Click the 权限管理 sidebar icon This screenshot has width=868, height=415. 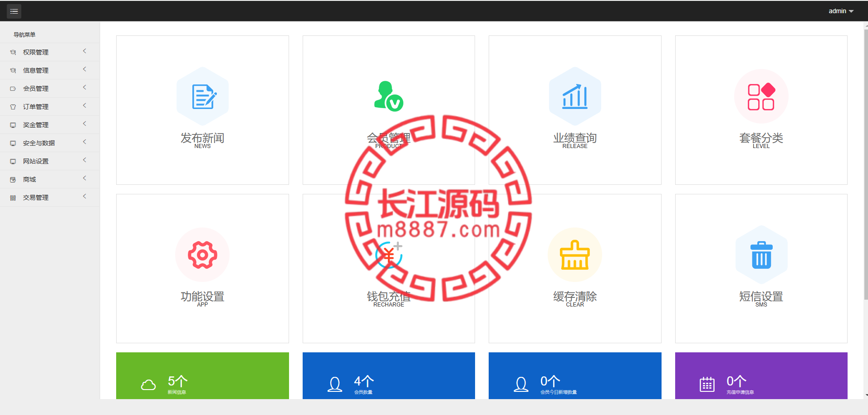pyautogui.click(x=13, y=52)
